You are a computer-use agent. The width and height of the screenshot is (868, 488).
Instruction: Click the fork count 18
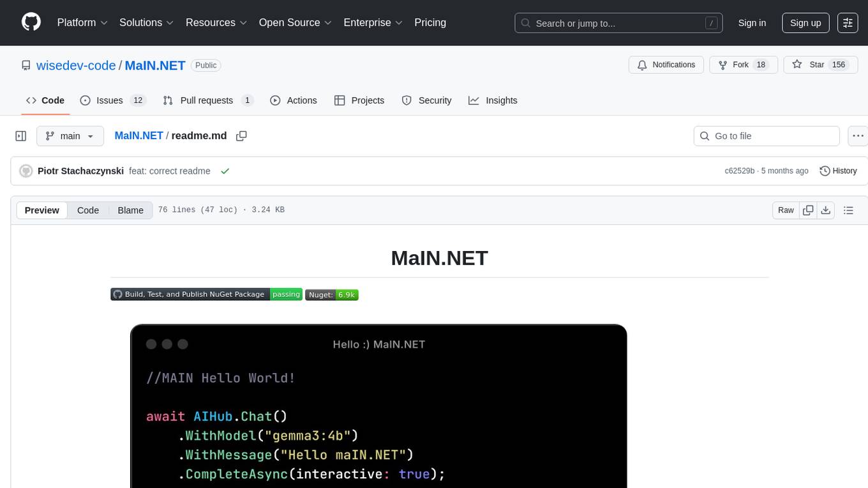pos(761,65)
